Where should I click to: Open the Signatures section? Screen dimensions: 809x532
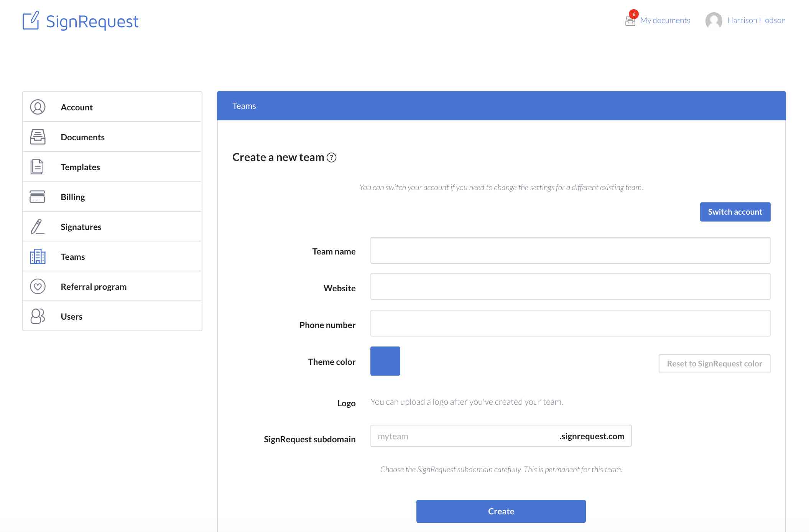coord(112,227)
